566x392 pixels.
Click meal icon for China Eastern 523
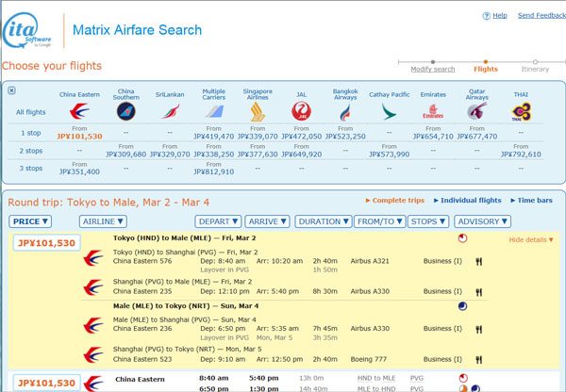478,360
